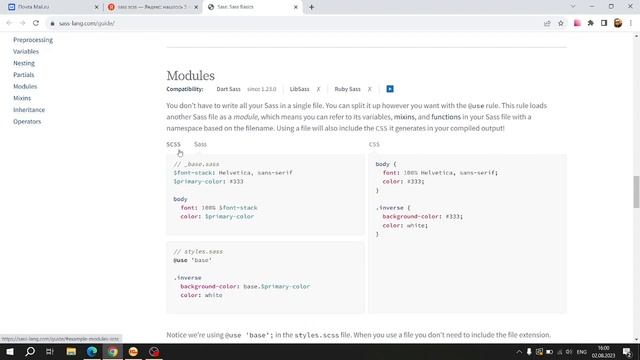Viewport: 640px width, 360px height.
Task: Close the Mail.ru tab
Action: click(x=97, y=7)
